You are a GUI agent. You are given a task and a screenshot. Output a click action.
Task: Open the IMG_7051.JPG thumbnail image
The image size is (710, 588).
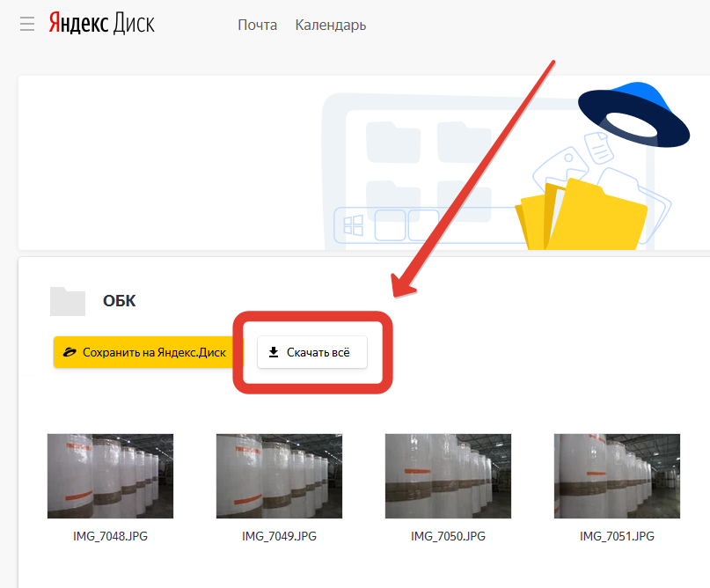pyautogui.click(x=617, y=475)
